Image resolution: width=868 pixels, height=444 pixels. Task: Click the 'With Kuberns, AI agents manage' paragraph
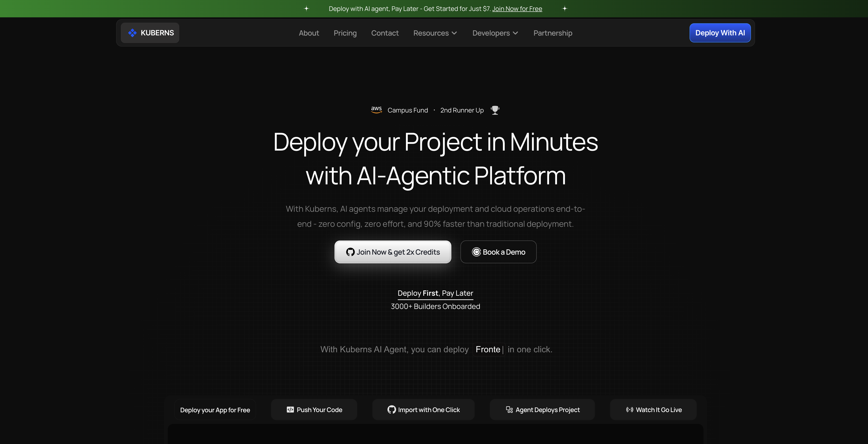tap(435, 216)
